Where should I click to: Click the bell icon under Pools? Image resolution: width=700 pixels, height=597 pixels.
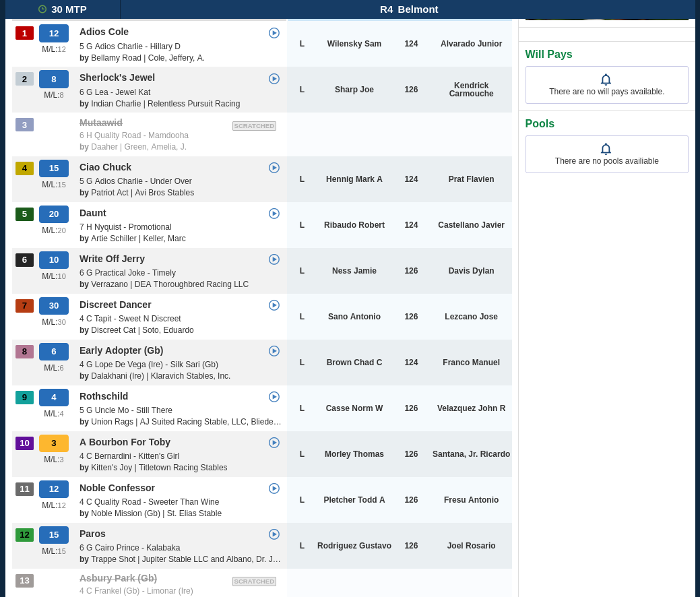(606, 149)
